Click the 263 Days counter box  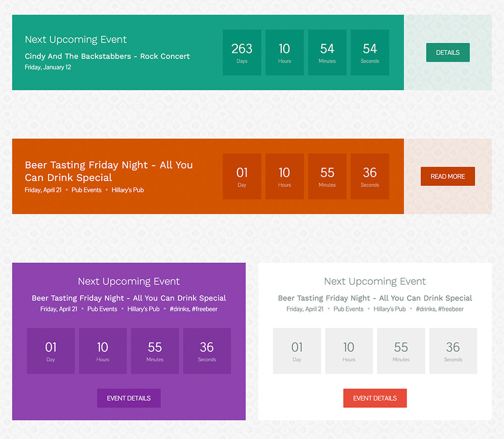point(242,52)
